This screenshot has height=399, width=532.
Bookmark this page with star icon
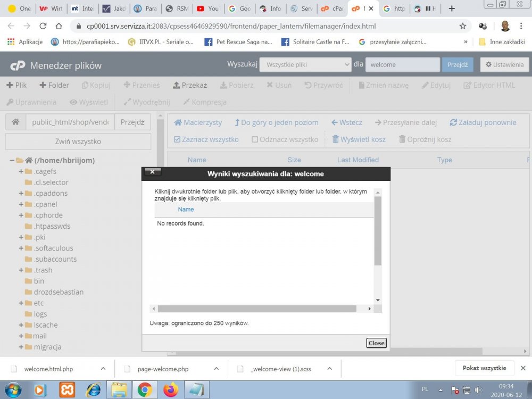coord(463,26)
